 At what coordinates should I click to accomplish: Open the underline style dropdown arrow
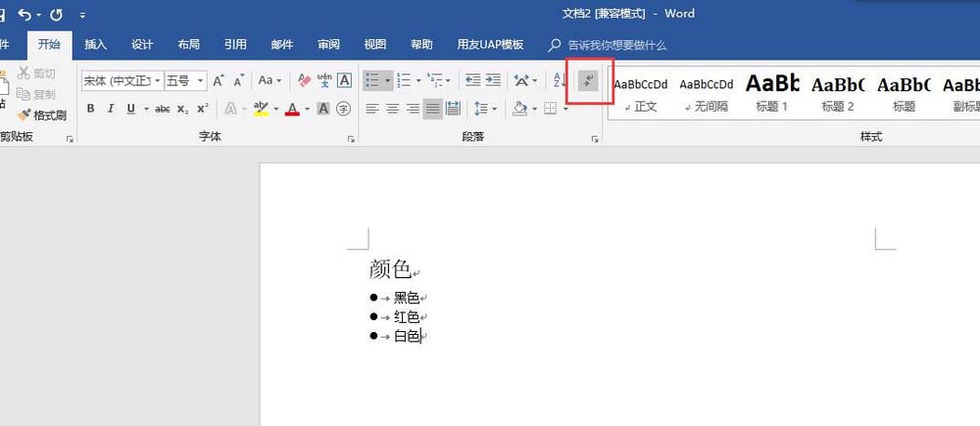[x=146, y=110]
